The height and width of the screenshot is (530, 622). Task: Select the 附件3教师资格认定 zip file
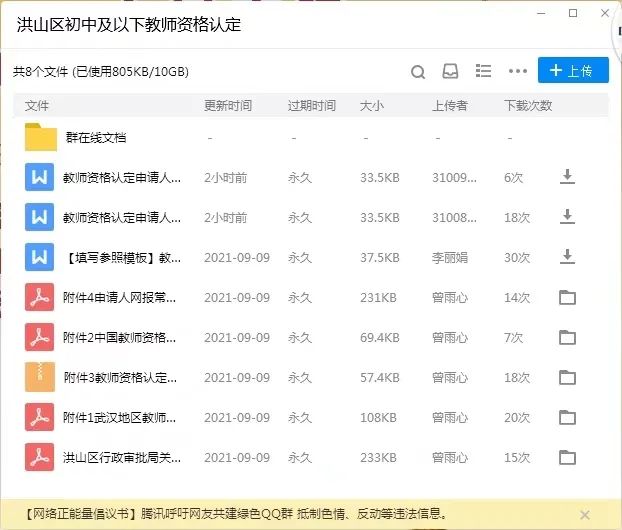coord(120,378)
